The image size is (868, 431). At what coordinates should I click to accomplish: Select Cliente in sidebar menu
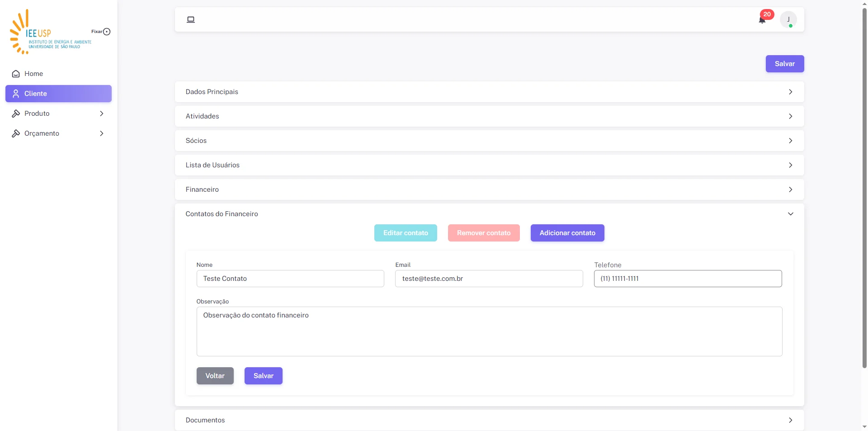click(x=58, y=94)
